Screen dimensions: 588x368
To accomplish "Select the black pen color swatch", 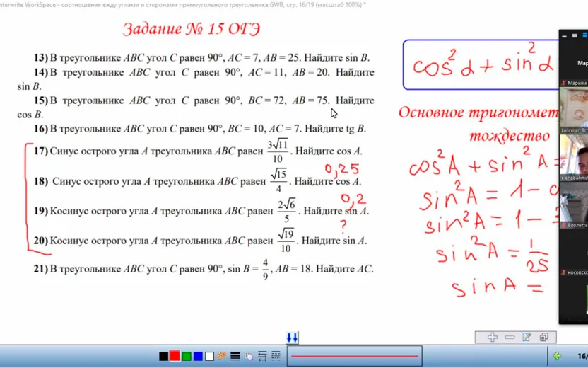I will (163, 356).
